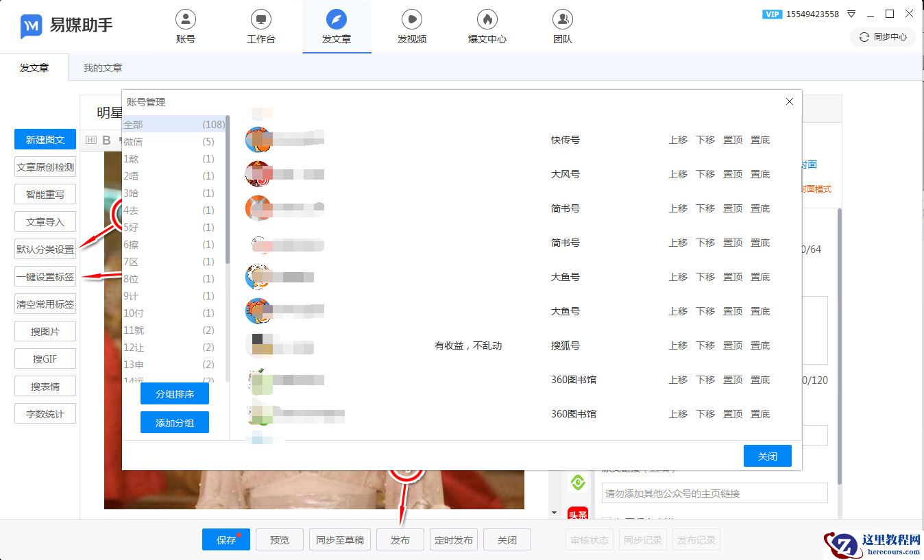The height and width of the screenshot is (560, 924).
Task: Open 同步中心
Action: pos(883,37)
